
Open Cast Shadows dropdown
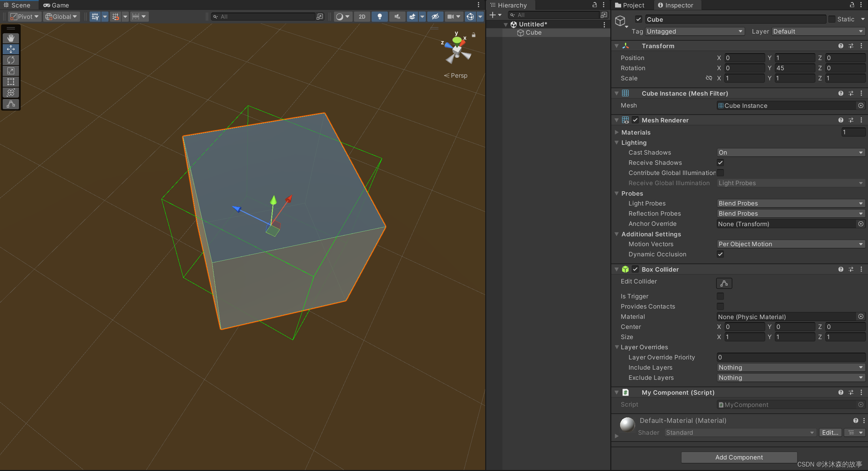[x=790, y=153]
